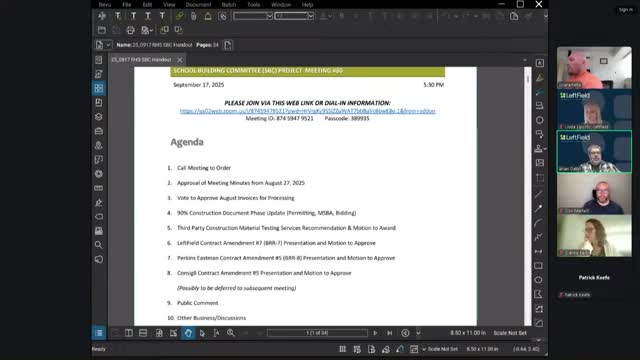Select the Highlight tool in right toolbar
Screen dimensions: 640x360
[540, 78]
